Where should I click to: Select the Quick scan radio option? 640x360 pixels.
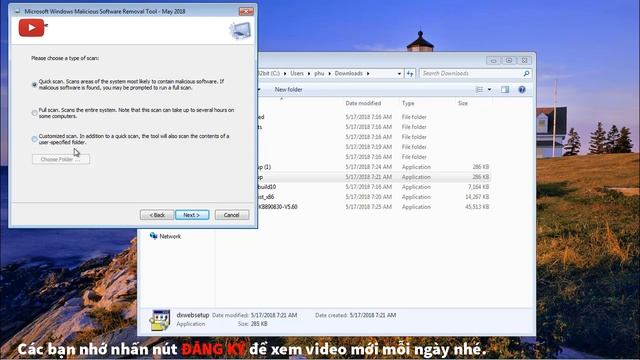pos(34,85)
